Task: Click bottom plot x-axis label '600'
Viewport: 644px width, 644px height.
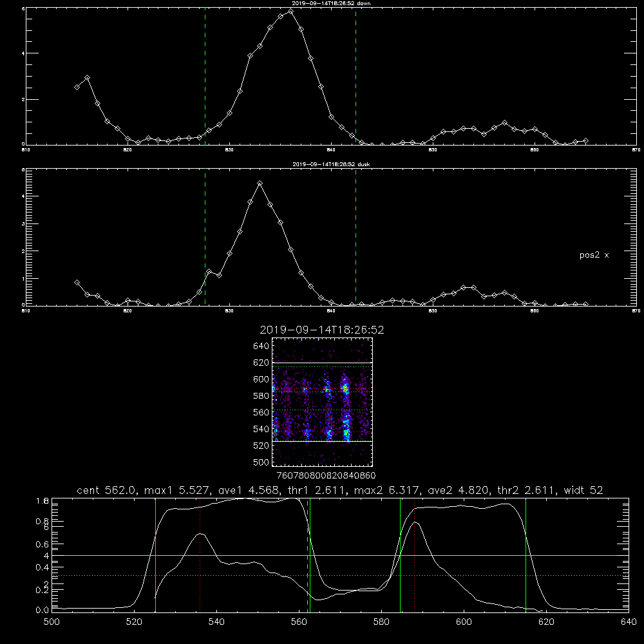Action: tap(464, 622)
